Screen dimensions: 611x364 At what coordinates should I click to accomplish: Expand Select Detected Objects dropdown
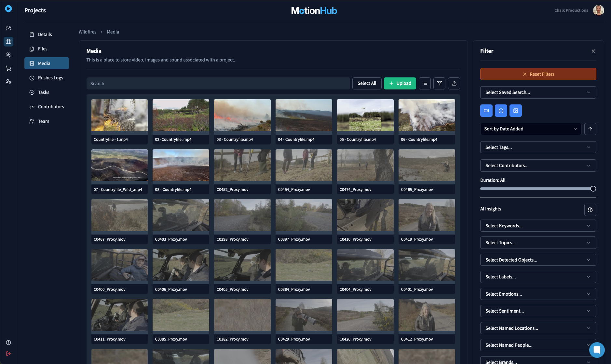(538, 260)
